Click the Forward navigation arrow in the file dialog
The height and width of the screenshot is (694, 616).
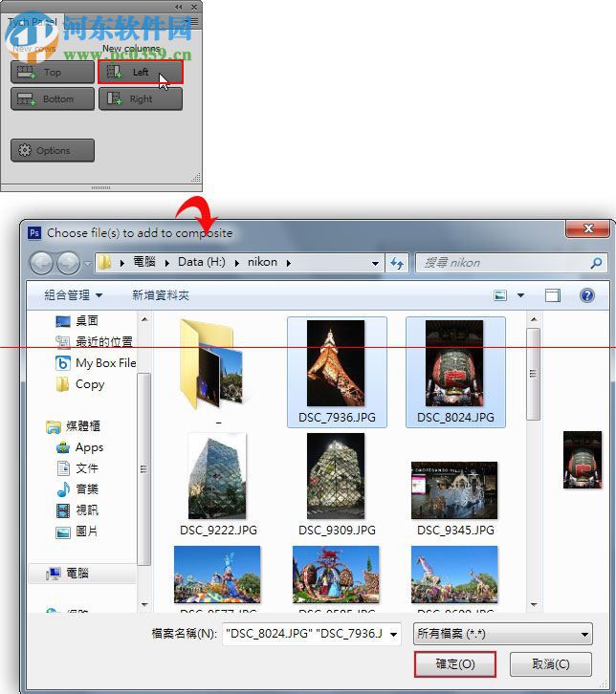[68, 263]
